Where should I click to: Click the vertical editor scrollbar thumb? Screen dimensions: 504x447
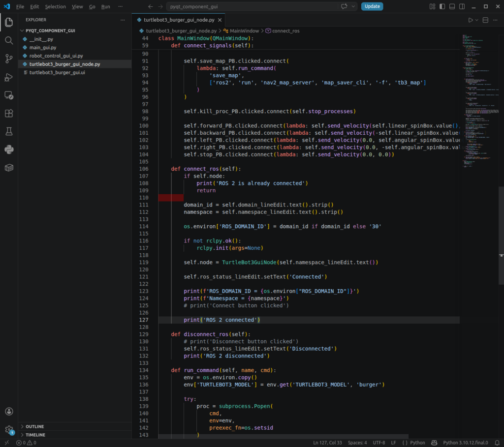[501, 236]
